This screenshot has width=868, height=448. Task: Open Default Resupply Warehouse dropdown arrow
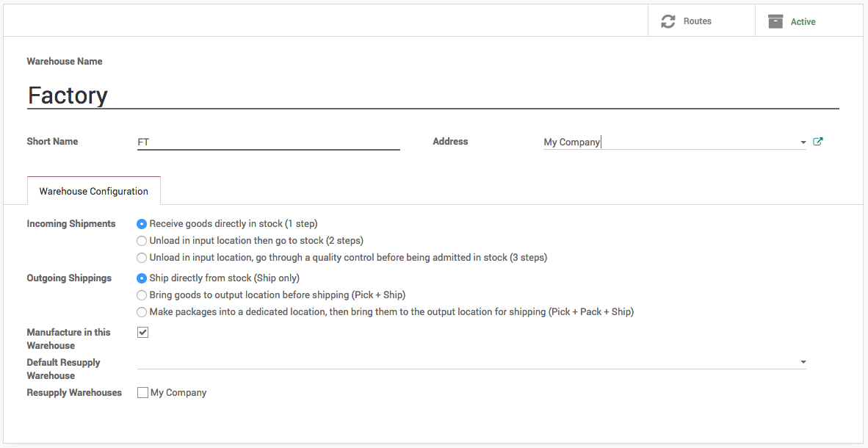[x=803, y=362]
